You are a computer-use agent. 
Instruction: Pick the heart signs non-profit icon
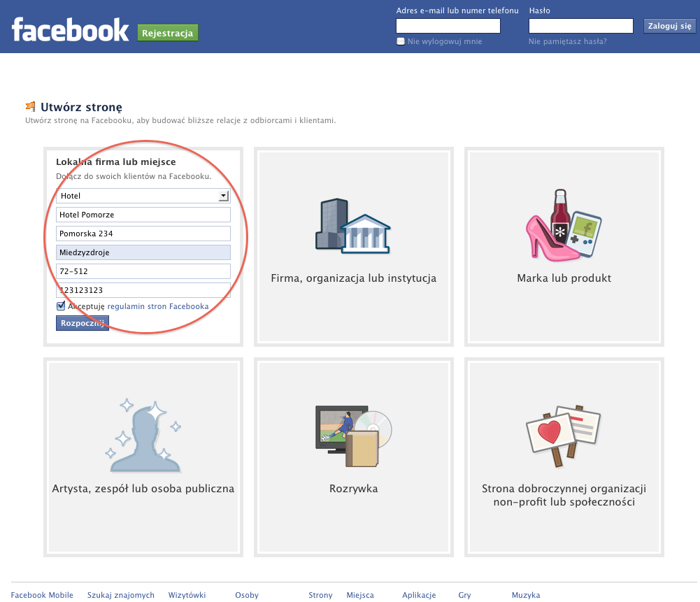(x=564, y=436)
